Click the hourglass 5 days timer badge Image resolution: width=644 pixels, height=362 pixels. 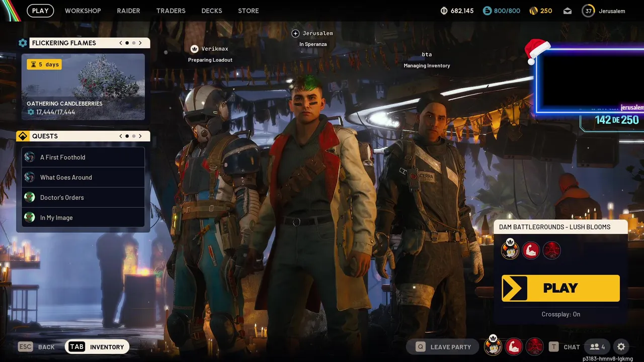(x=44, y=64)
